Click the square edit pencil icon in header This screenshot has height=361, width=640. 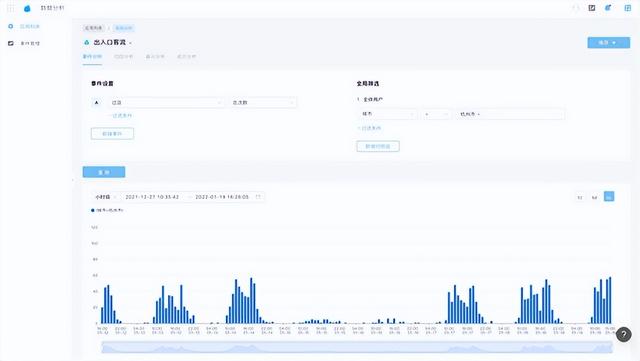[591, 8]
